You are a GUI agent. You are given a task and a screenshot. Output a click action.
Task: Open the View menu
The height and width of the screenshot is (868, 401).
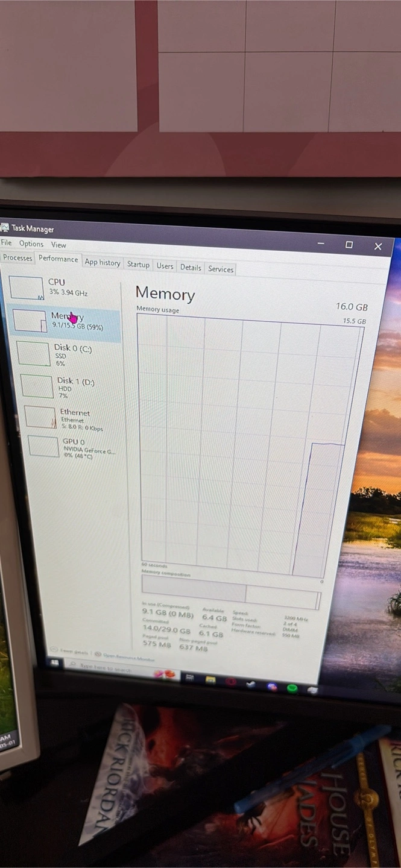click(58, 245)
